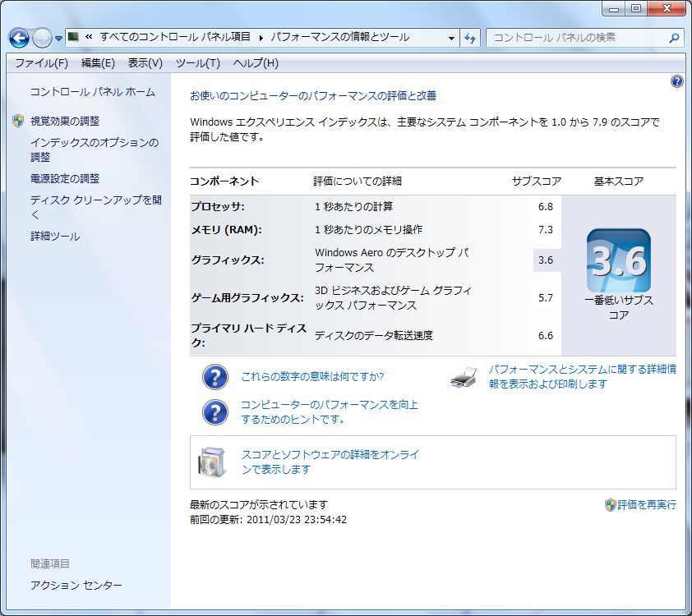Click the question icon beside performance hints link
Screen dimensions: 692x616
pyautogui.click(x=215, y=412)
